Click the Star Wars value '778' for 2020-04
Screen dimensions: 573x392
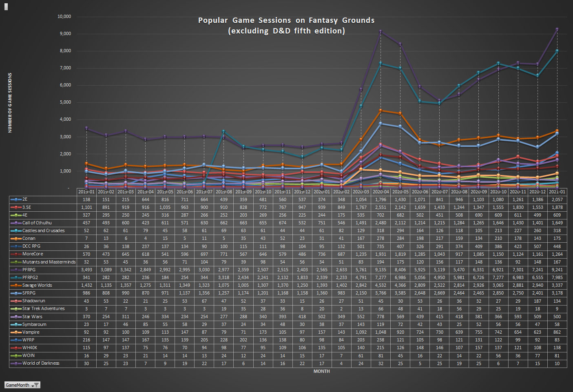[x=381, y=317]
